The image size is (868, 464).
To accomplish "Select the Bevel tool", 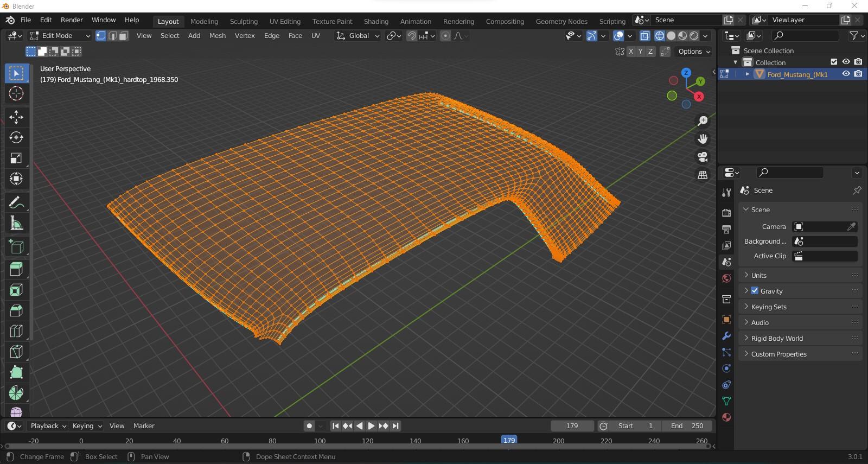I will [x=16, y=310].
